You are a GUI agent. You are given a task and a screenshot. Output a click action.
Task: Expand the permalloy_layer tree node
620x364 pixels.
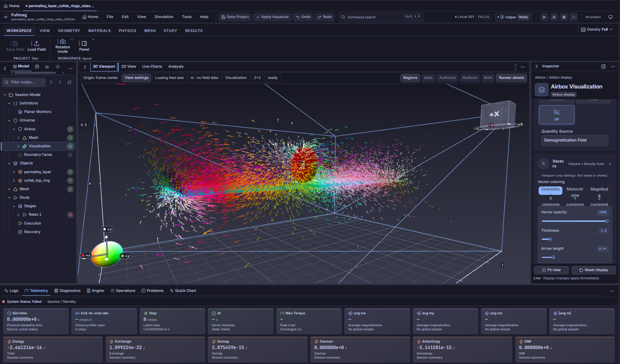[14, 172]
